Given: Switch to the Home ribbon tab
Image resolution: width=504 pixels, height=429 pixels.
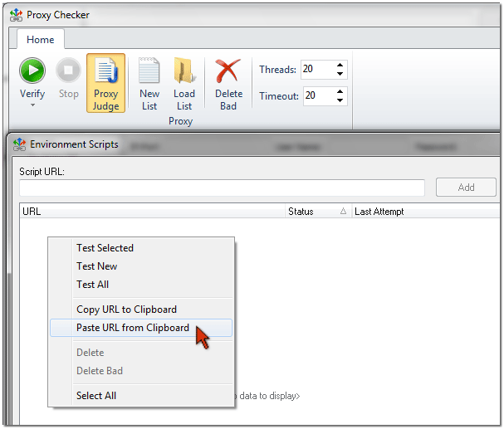Looking at the screenshot, I should coord(41,40).
